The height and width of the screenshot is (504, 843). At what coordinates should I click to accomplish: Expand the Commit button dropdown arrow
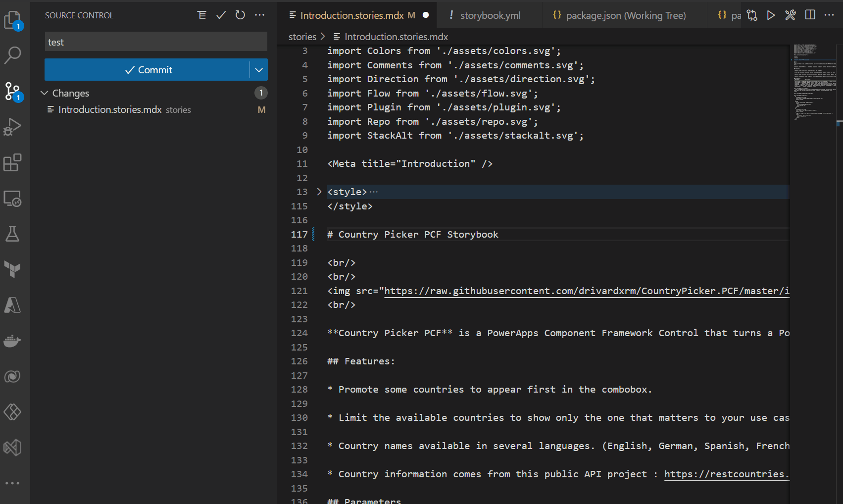click(258, 70)
